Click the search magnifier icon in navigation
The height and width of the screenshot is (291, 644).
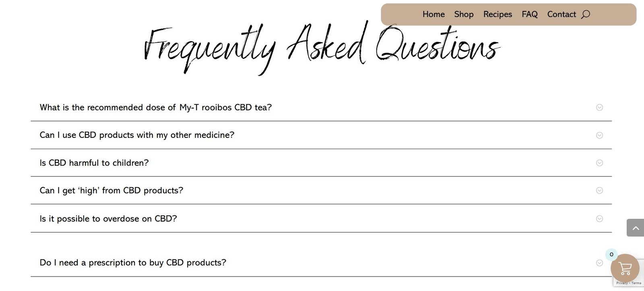tap(586, 15)
